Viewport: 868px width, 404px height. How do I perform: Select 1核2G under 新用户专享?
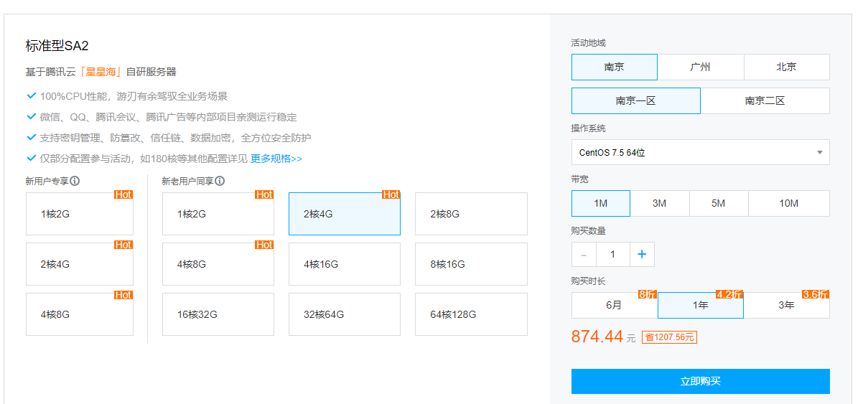pos(80,214)
